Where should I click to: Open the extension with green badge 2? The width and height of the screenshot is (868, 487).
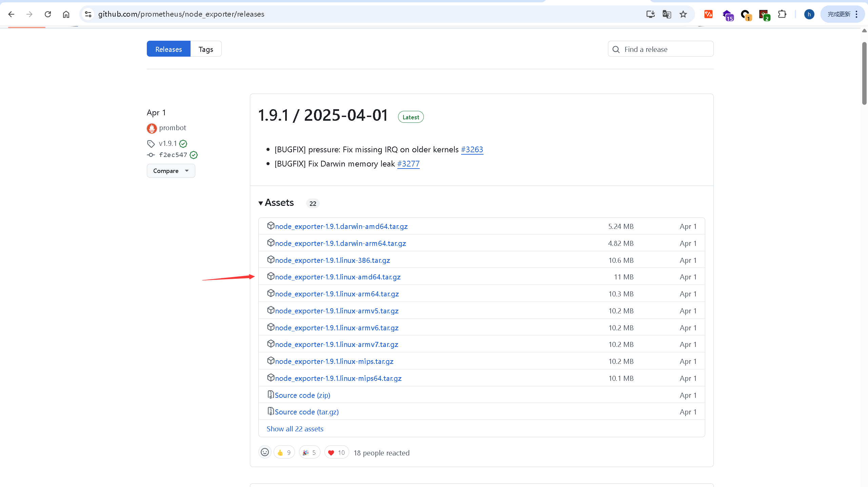[x=764, y=15]
